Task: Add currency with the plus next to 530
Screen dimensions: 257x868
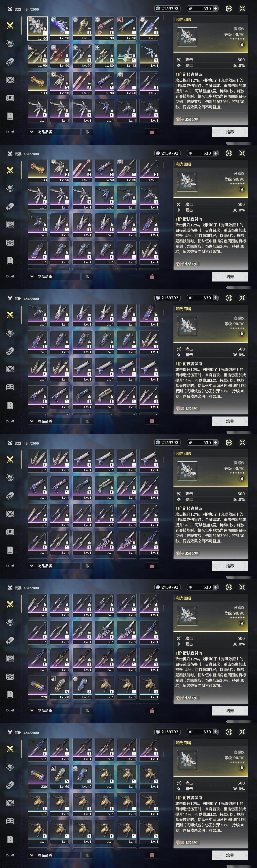Action: pos(215,8)
